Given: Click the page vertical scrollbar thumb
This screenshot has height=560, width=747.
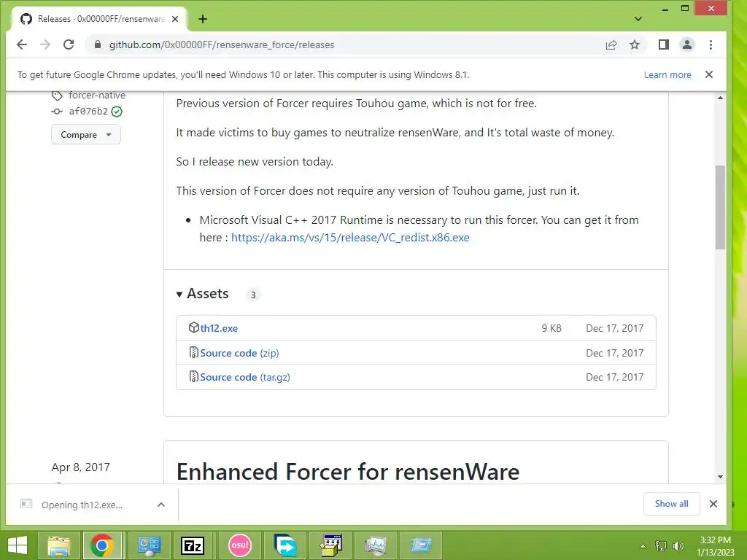Looking at the screenshot, I should point(720,207).
